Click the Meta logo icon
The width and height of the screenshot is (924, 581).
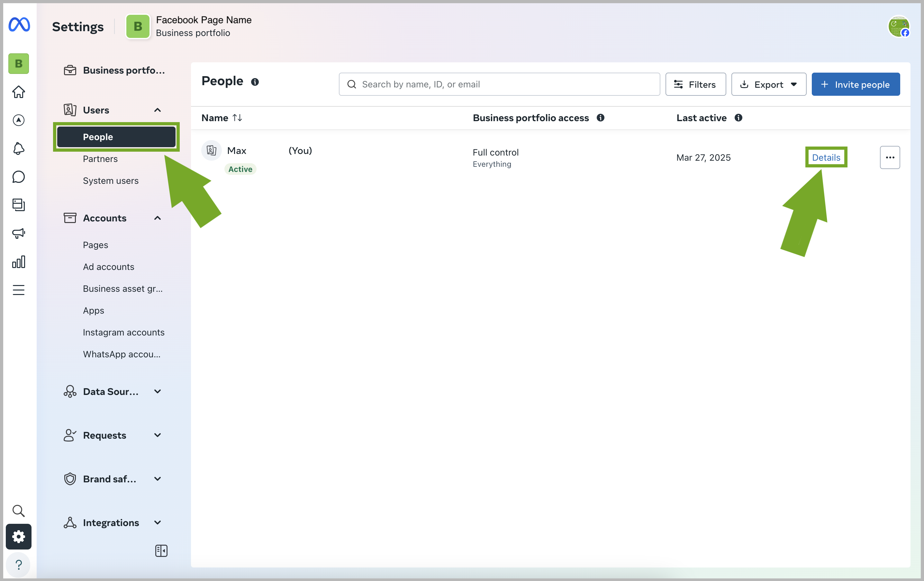click(19, 25)
